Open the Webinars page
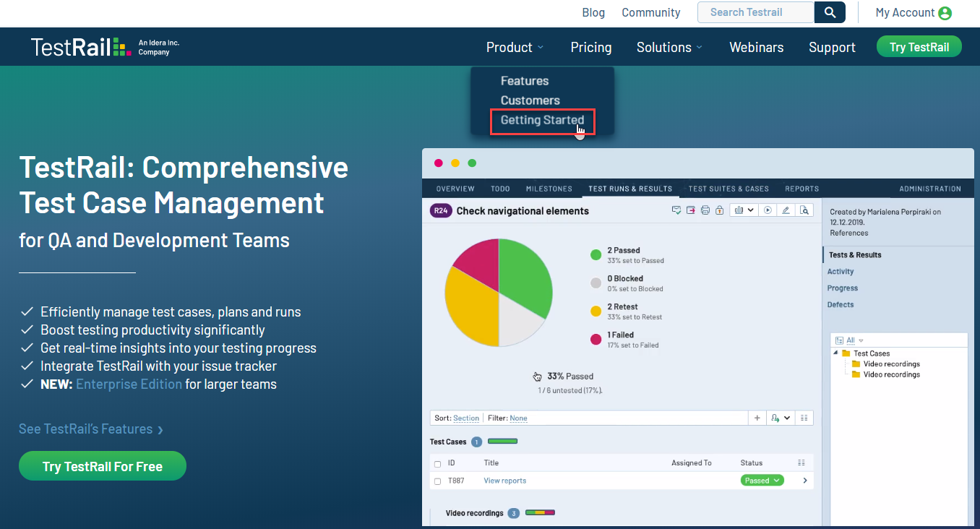 [x=757, y=47]
